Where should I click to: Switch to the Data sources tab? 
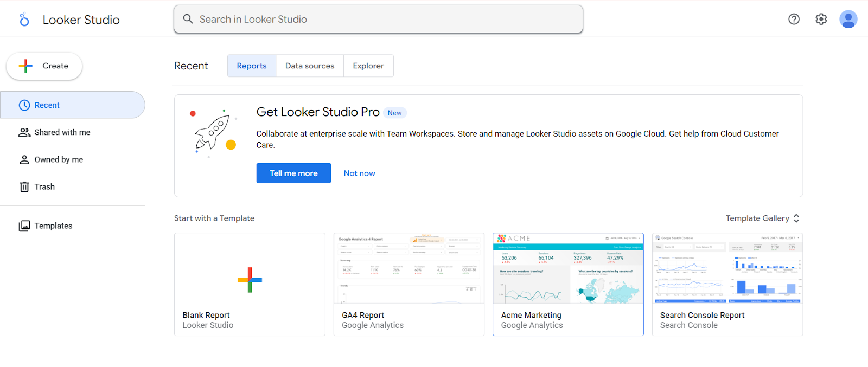(310, 66)
